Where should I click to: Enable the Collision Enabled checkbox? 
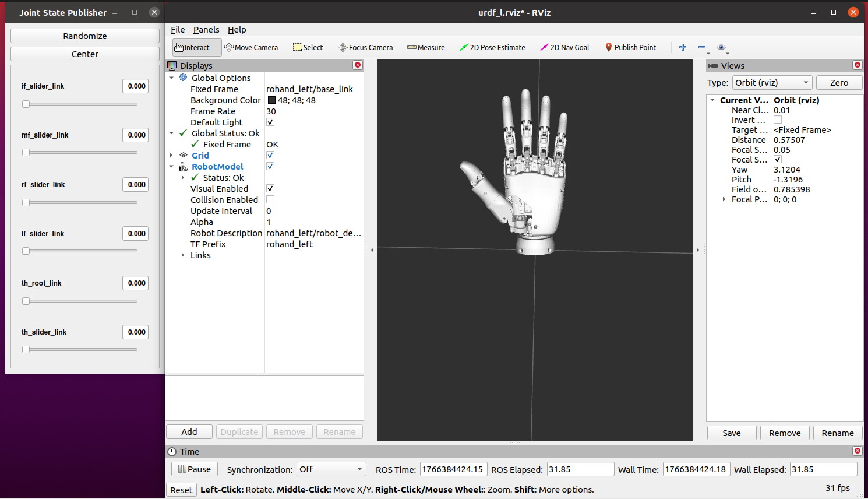point(270,200)
